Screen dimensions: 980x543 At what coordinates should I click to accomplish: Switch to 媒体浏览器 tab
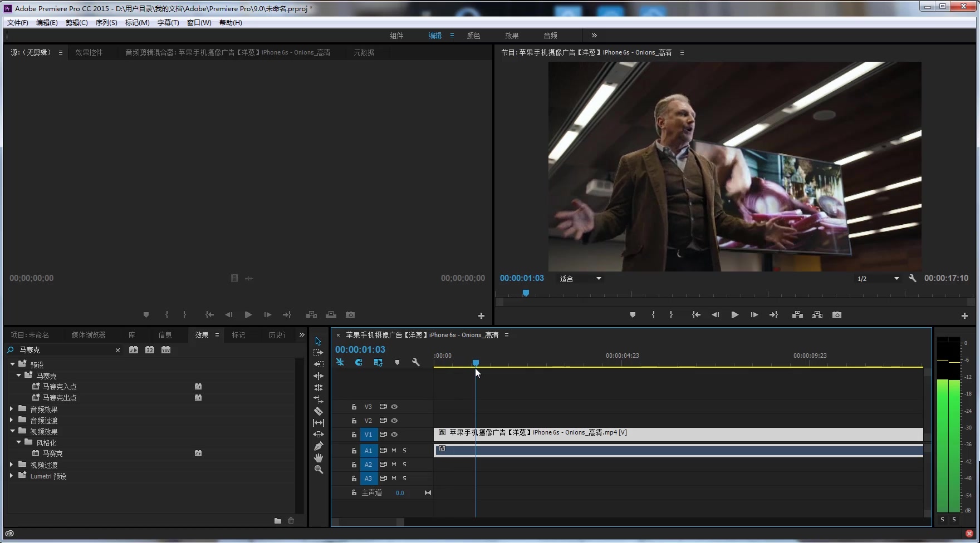88,335
